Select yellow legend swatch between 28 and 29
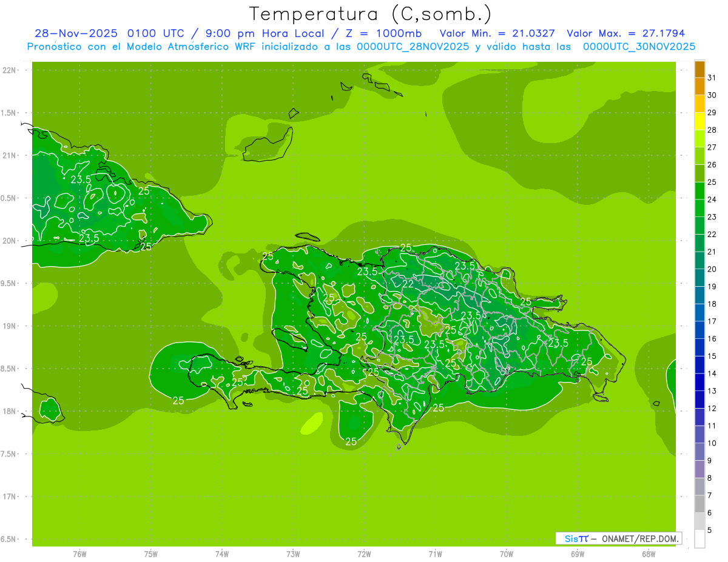This screenshot has height=562, width=728. (x=699, y=121)
